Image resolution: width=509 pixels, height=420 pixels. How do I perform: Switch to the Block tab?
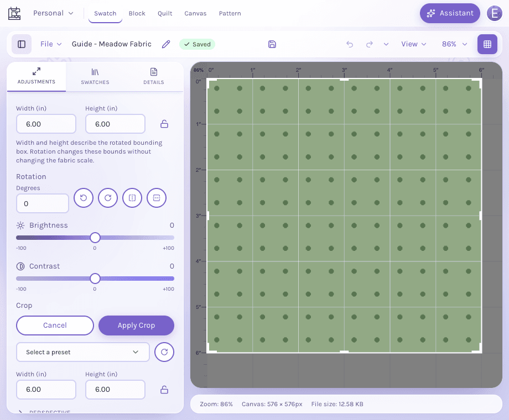137,13
